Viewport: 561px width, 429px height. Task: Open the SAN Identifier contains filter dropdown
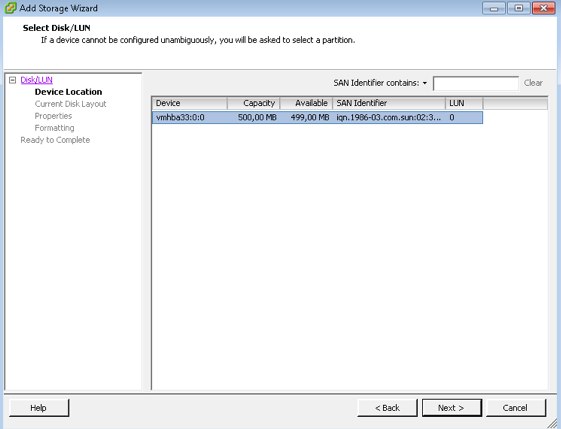[425, 83]
